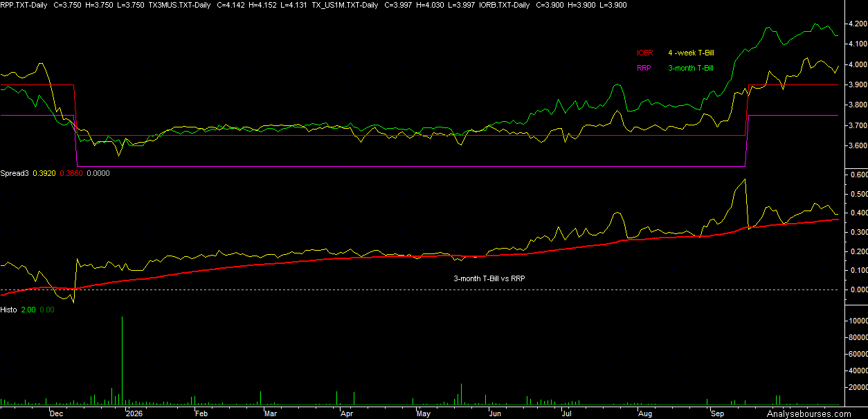868x419 pixels.
Task: Click the Sep month label
Action: coord(718,413)
